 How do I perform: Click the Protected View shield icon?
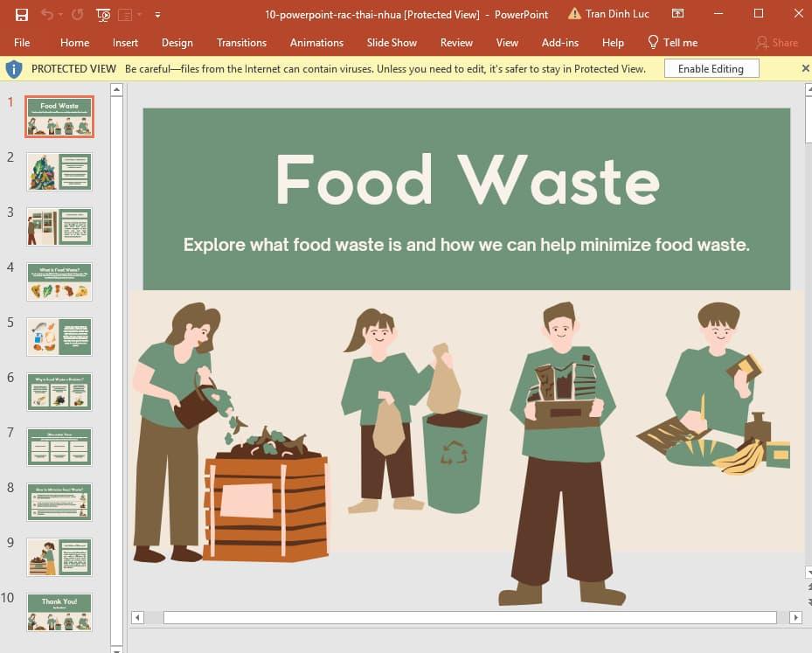tap(14, 68)
